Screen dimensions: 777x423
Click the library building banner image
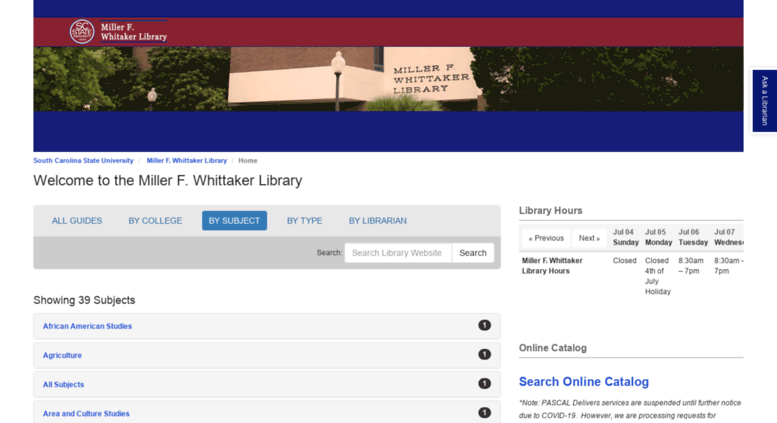[x=388, y=79]
